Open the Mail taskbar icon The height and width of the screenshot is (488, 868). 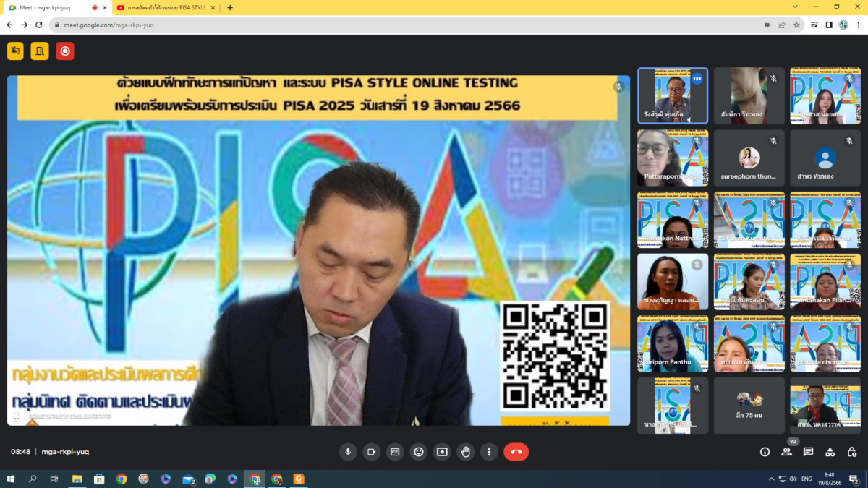188,479
